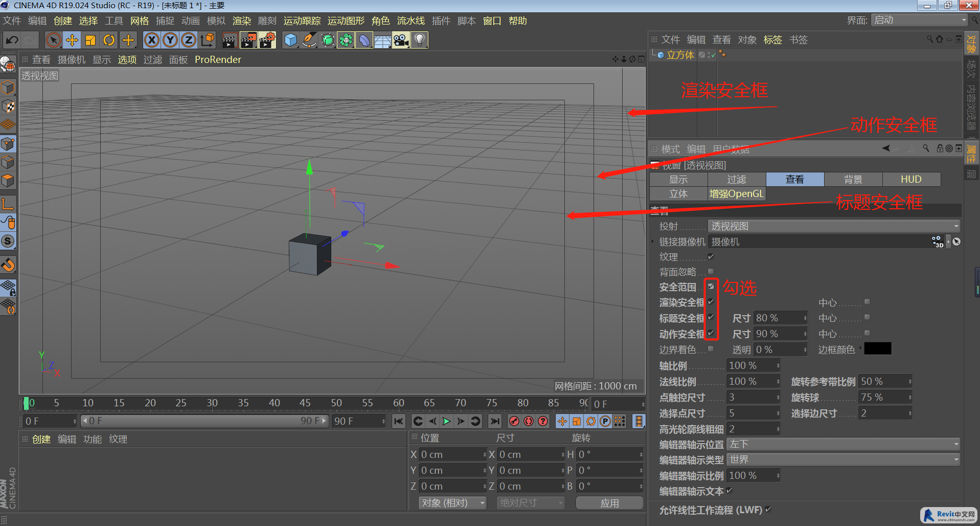Click frame 45 on timeline ruler
Screen dimensions: 980x526
click(x=305, y=403)
